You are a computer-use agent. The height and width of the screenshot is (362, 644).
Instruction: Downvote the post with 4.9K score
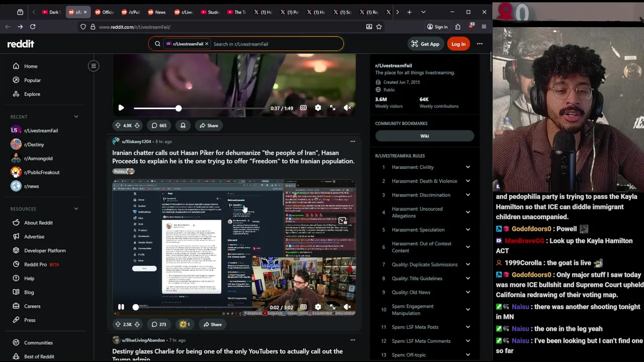click(x=137, y=126)
